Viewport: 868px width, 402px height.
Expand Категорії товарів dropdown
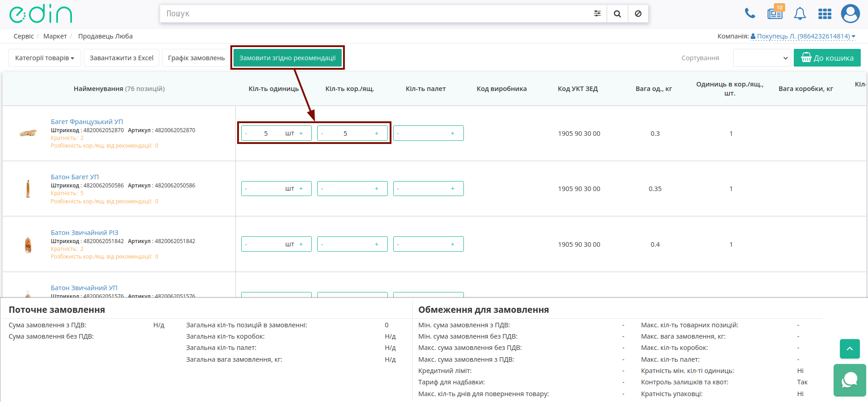(44, 58)
